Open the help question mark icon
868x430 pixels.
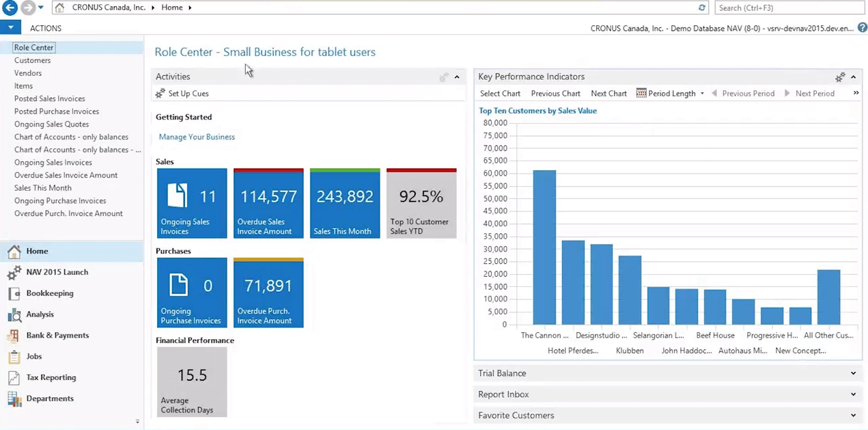pos(862,28)
